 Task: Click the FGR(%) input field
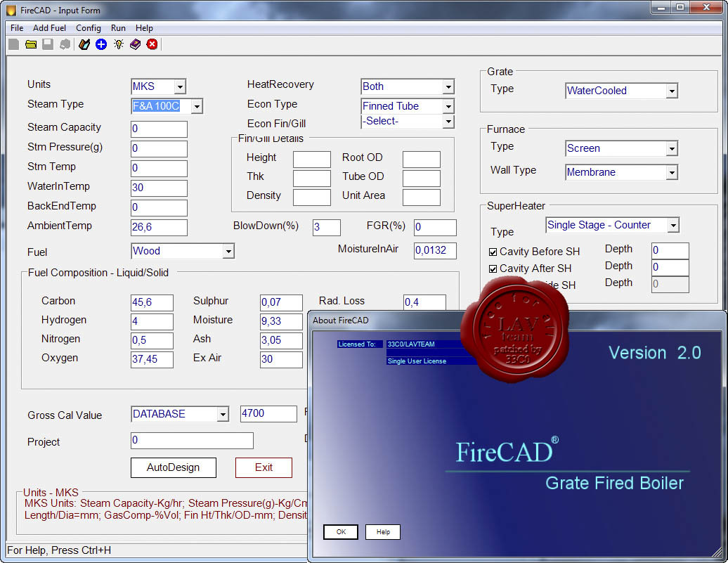click(x=435, y=228)
